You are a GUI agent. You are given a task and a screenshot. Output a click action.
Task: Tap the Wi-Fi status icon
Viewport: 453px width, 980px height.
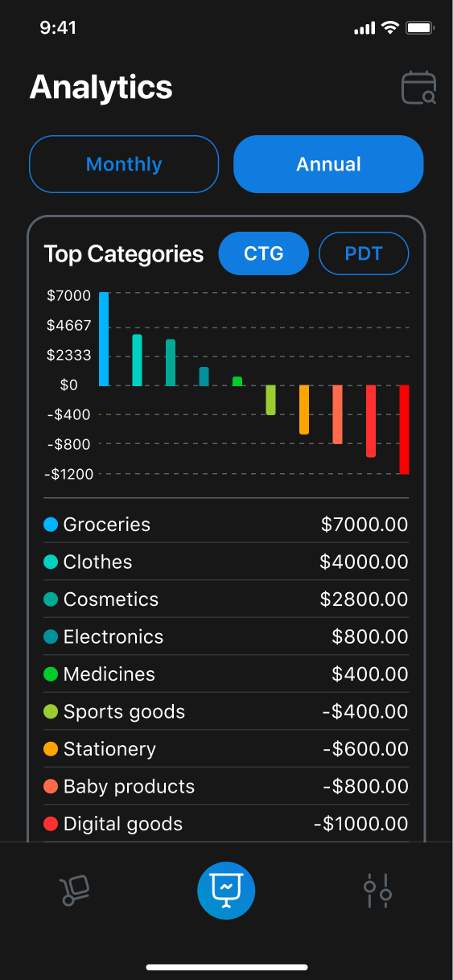[x=390, y=28]
